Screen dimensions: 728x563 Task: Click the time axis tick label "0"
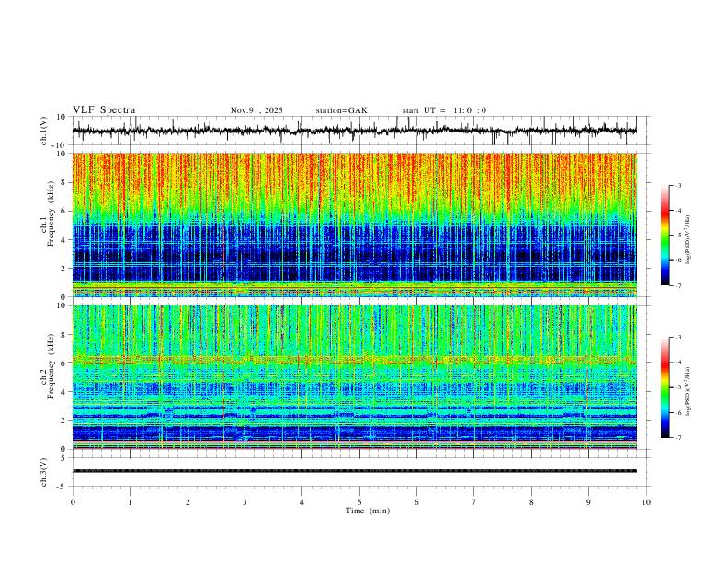[x=73, y=502]
